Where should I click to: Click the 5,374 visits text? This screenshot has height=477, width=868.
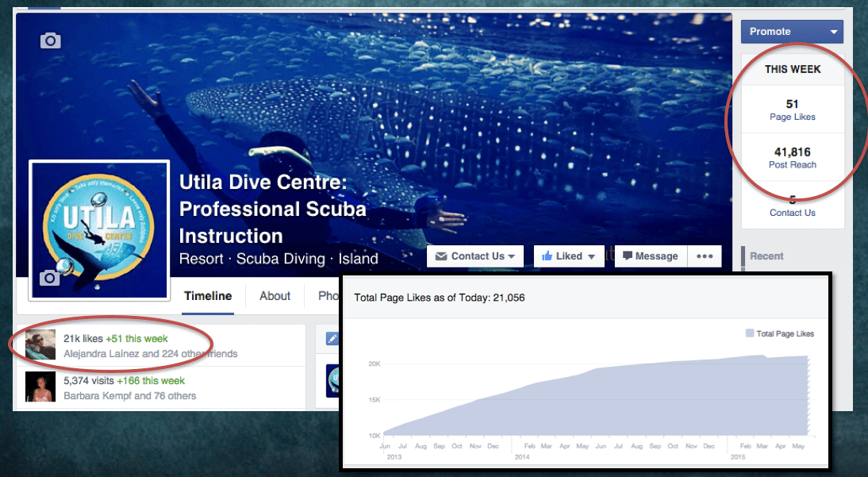(x=89, y=381)
